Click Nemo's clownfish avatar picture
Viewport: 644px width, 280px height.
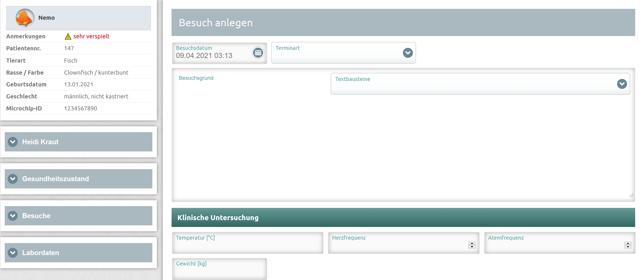(25, 18)
